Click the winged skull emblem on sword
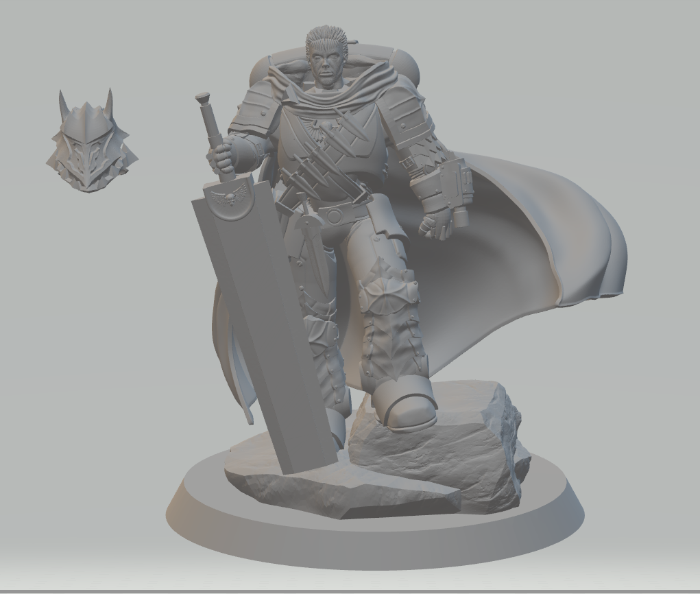 click(230, 199)
